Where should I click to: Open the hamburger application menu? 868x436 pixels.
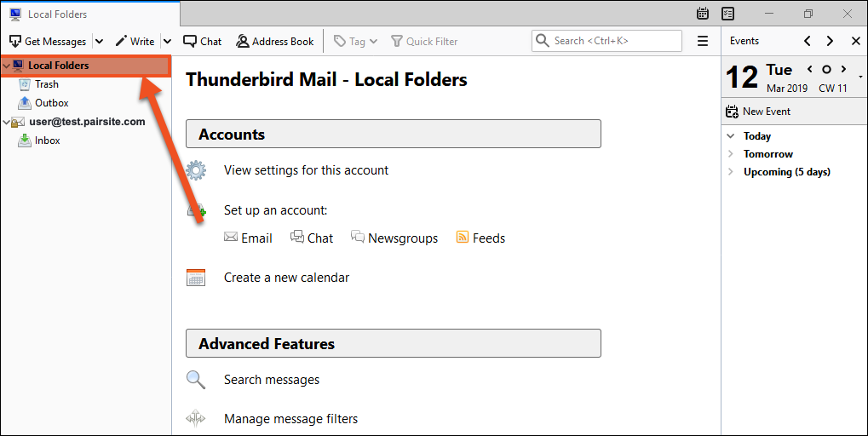tap(703, 41)
